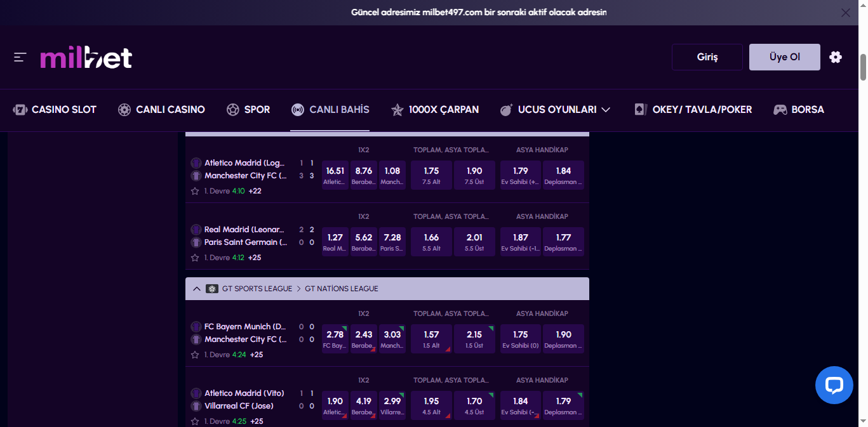
Task: Click the playing card icon
Action: (x=641, y=110)
